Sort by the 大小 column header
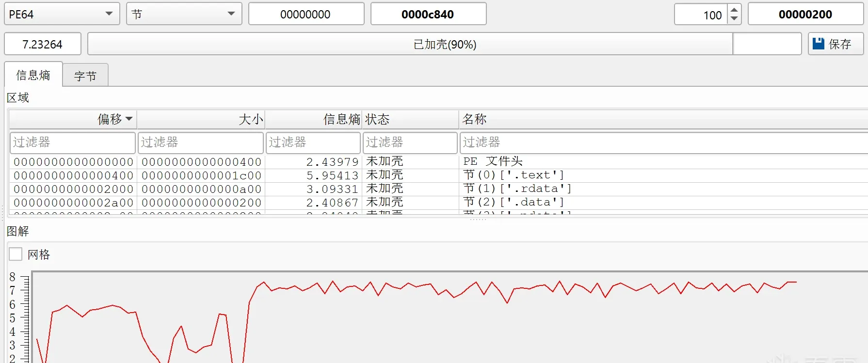Screen dimensions: 868x363 pyautogui.click(x=201, y=119)
